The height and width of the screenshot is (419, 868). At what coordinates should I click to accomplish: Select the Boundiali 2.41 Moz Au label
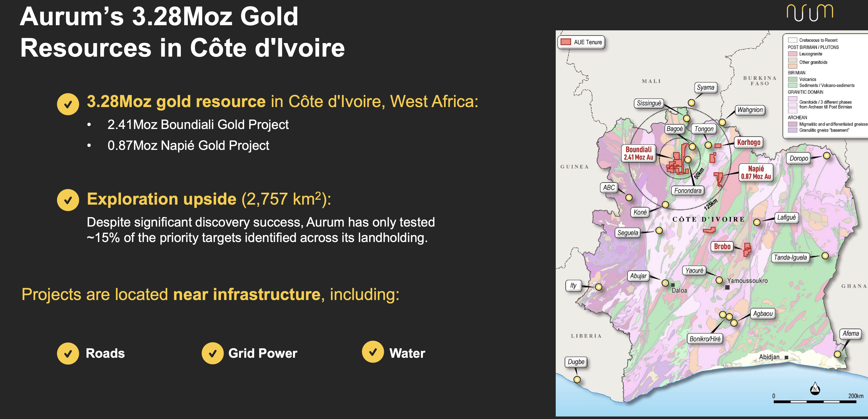[639, 153]
